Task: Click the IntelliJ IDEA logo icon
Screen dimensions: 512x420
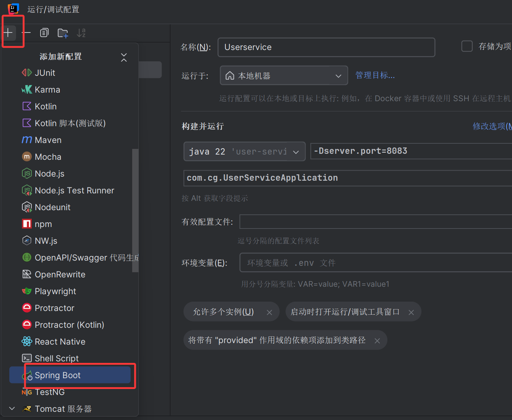Action: pyautogui.click(x=13, y=9)
